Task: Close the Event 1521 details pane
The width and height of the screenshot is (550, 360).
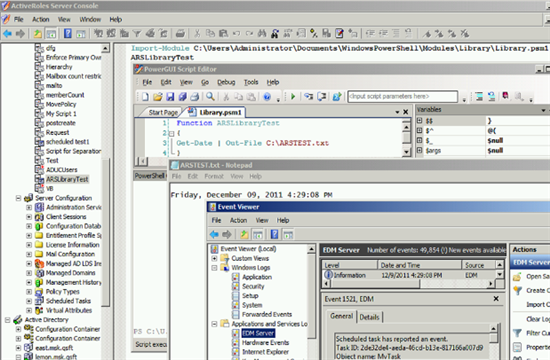Action: coord(496,299)
